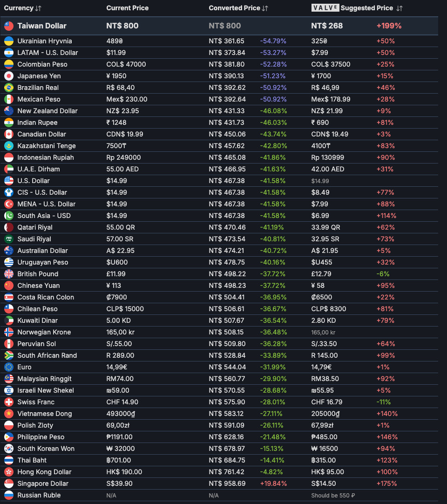The height and width of the screenshot is (504, 447).
Task: Click the Singapore Dollar currency name
Action: (43, 484)
